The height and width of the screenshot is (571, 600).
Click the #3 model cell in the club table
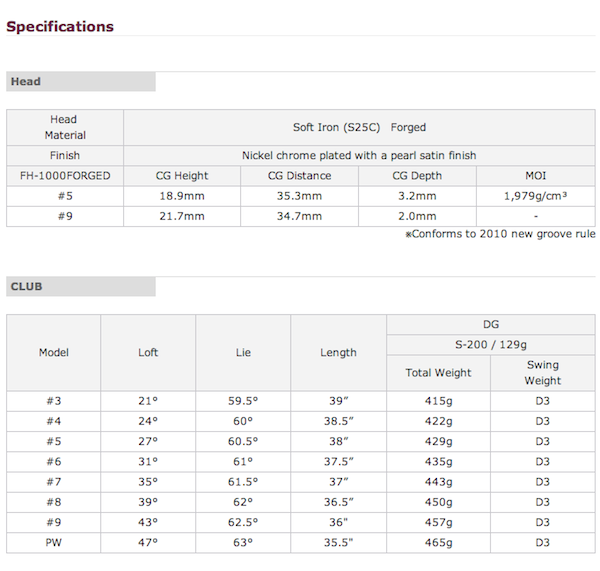pos(54,401)
